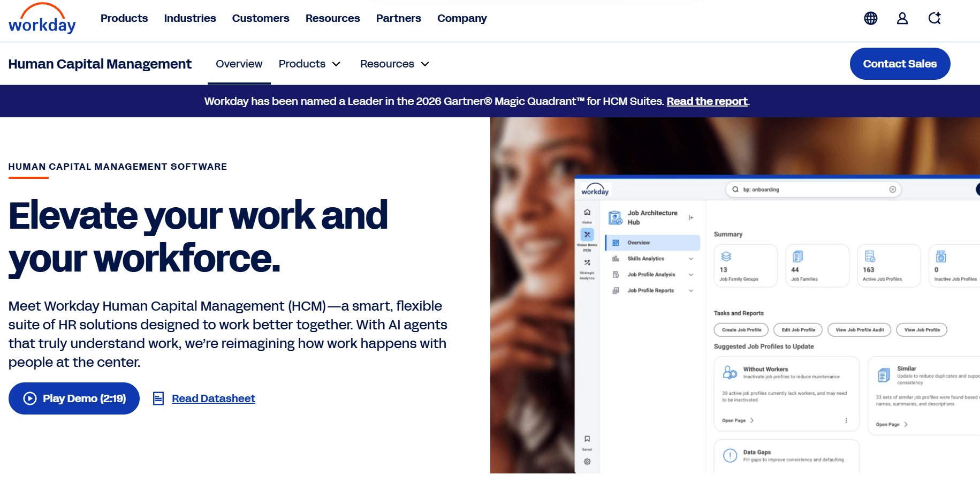Open the user account sign-in icon
Image resolution: width=980 pixels, height=482 pixels.
pyautogui.click(x=902, y=18)
